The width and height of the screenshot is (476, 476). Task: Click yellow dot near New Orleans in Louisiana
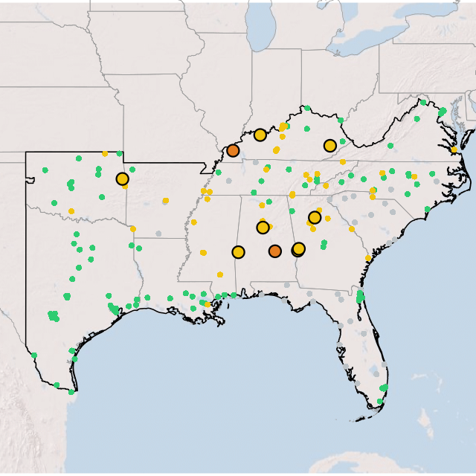pos(208,304)
